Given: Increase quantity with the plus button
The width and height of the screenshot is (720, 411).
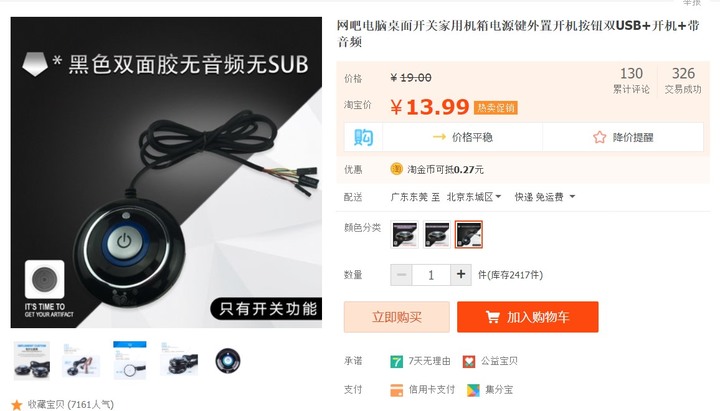Looking at the screenshot, I should tap(461, 275).
